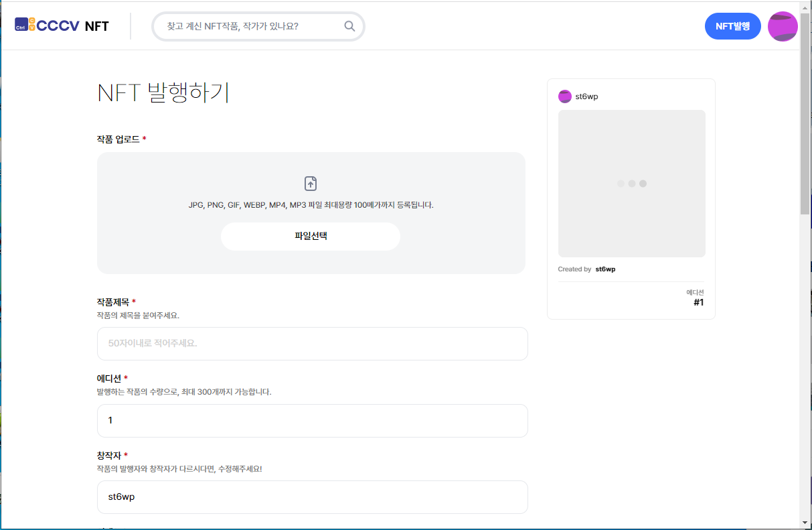Click the 에디션 quantity field

coord(313,420)
